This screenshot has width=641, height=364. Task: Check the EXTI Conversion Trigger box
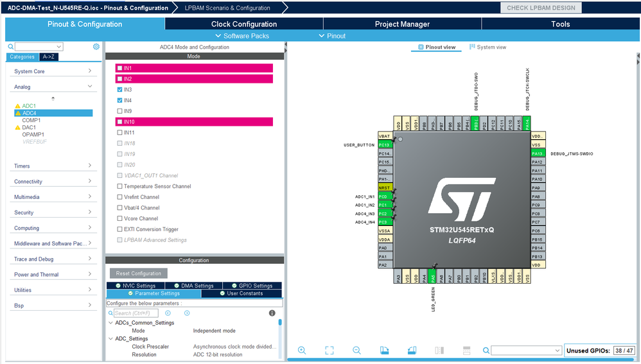click(x=119, y=229)
